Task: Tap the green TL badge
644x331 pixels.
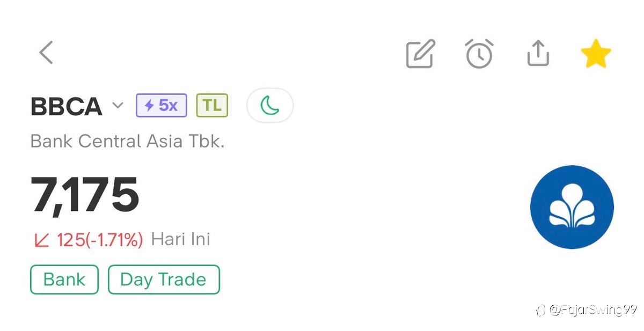Action: (x=212, y=106)
